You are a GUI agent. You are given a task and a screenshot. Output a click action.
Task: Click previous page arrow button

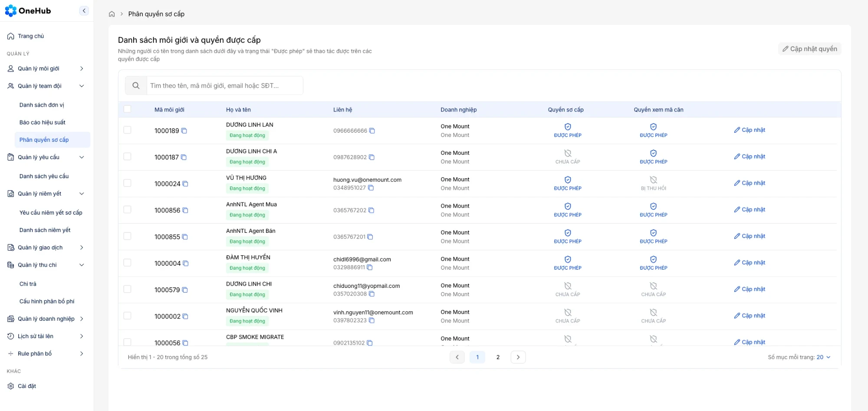[x=457, y=357]
